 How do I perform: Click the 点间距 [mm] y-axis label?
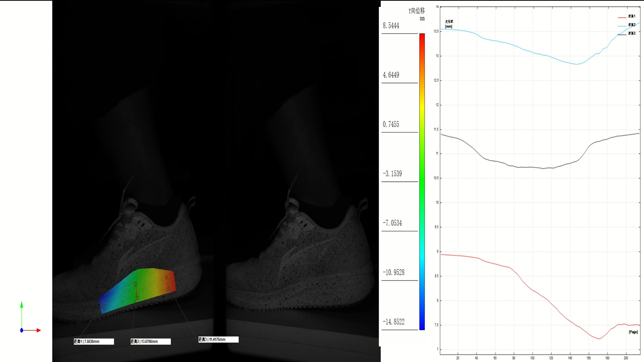(x=449, y=24)
